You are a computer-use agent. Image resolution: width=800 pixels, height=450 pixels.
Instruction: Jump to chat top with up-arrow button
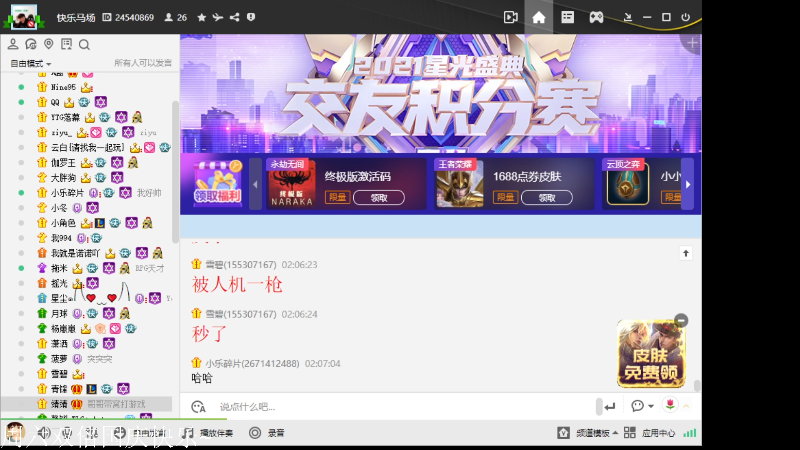(686, 254)
